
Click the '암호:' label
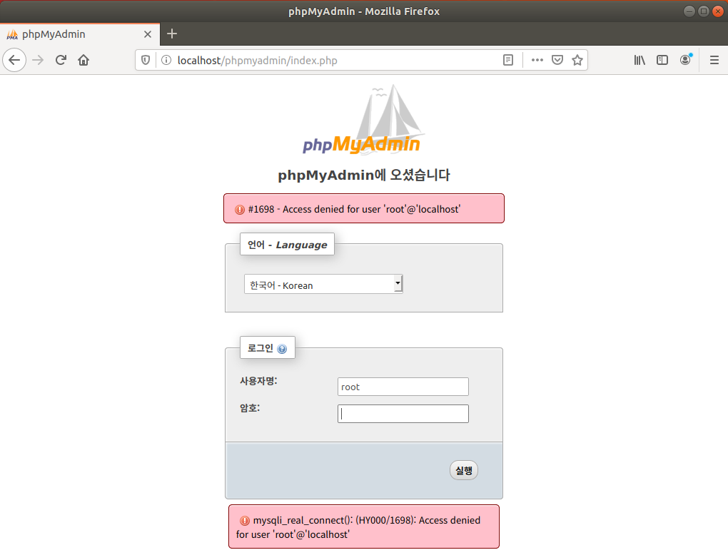click(x=250, y=408)
